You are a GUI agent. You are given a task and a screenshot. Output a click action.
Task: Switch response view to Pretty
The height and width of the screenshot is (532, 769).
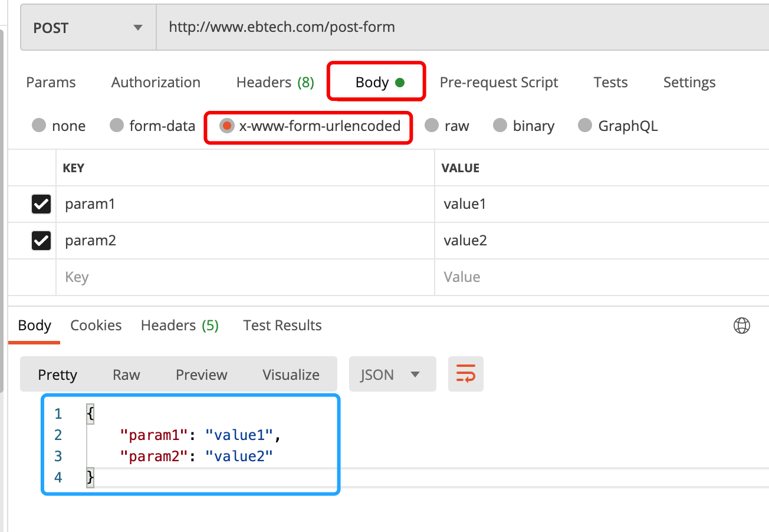[x=58, y=375]
